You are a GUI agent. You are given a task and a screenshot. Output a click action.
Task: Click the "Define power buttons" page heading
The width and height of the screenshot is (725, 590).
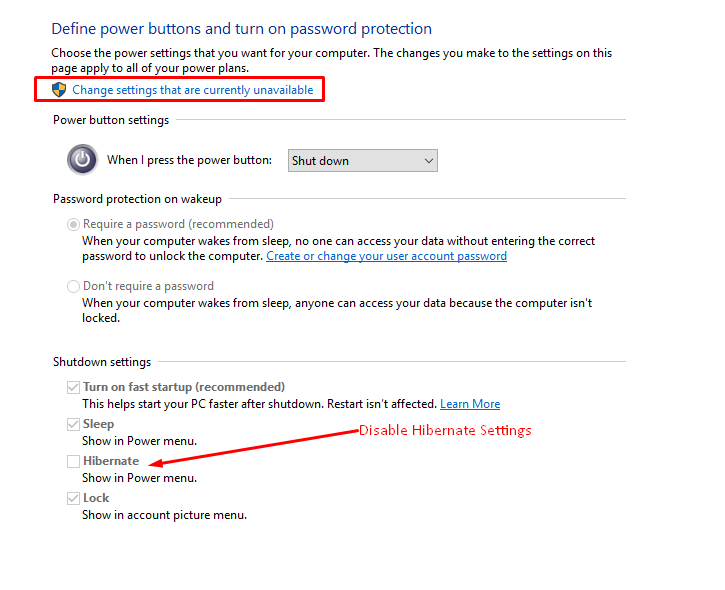241,29
